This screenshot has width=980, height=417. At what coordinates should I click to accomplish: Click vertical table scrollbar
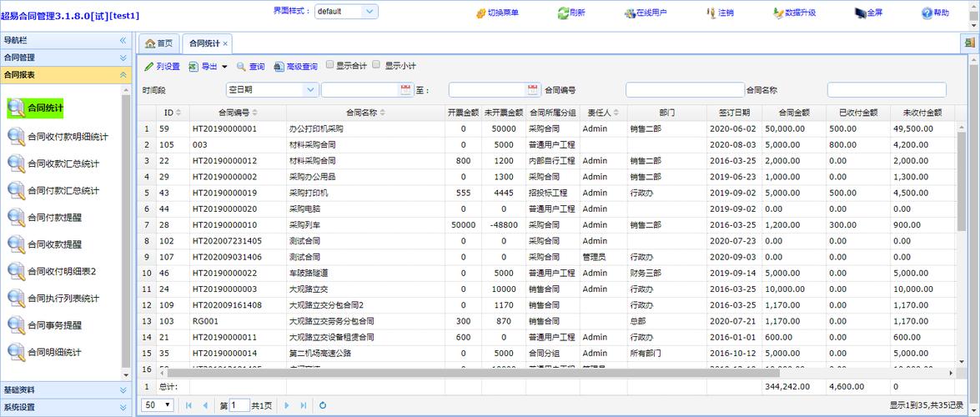point(962,181)
